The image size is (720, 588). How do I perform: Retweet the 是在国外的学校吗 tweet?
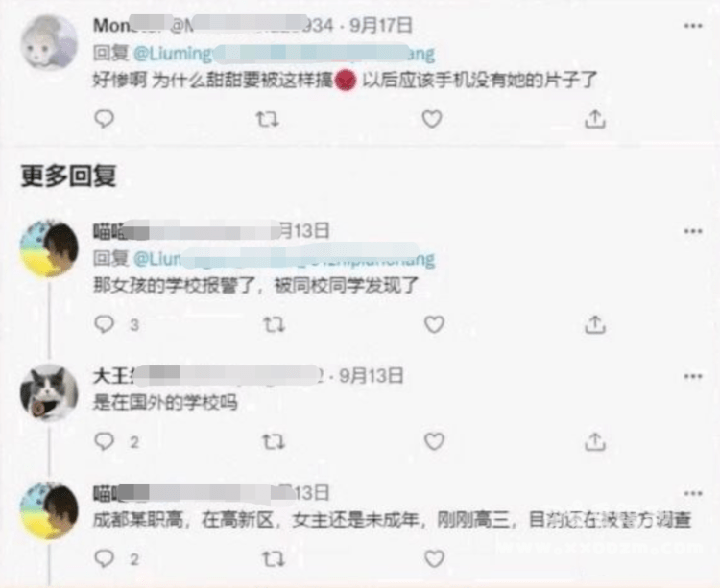point(274,442)
